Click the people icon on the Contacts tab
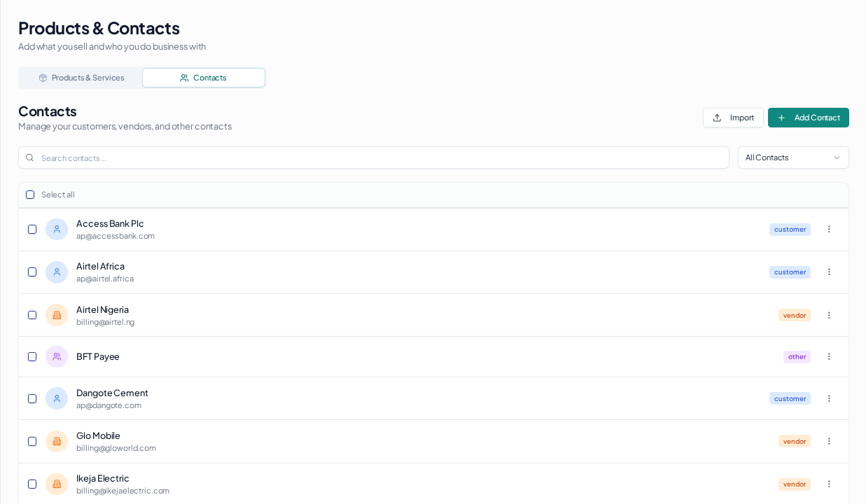This screenshot has width=866, height=504. [x=184, y=78]
